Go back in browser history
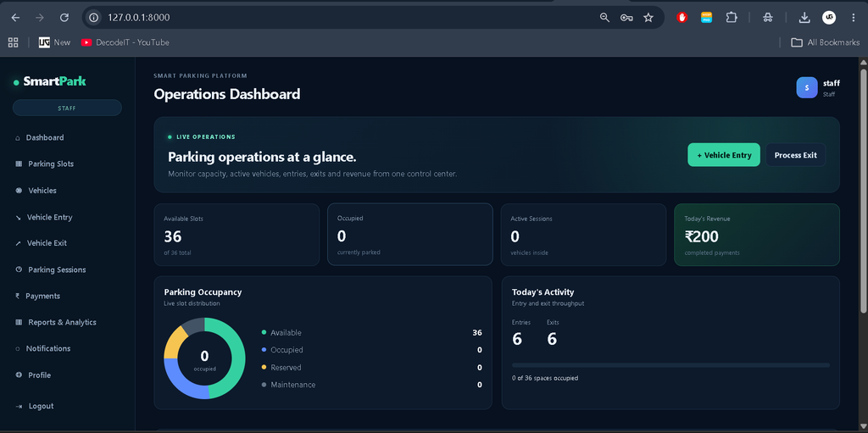868x433 pixels. point(15,18)
